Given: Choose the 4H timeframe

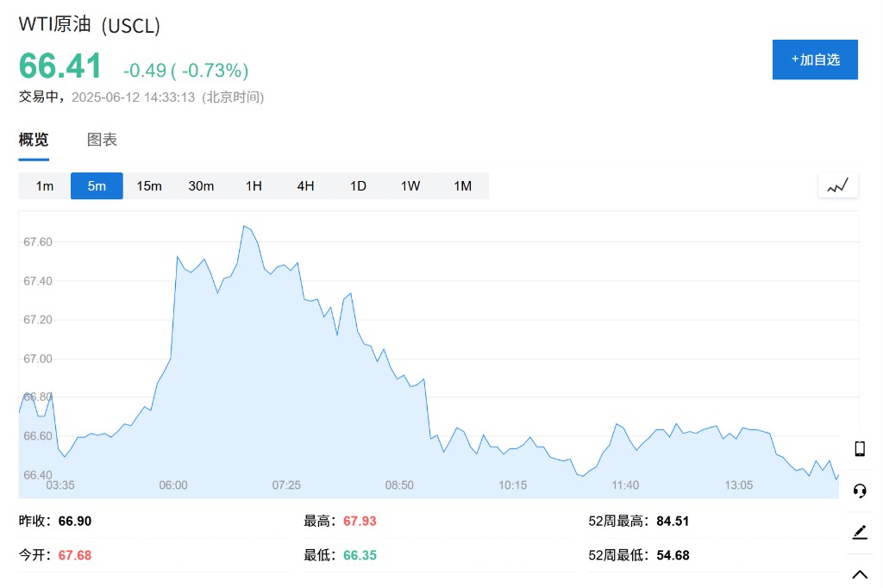Looking at the screenshot, I should [x=306, y=186].
